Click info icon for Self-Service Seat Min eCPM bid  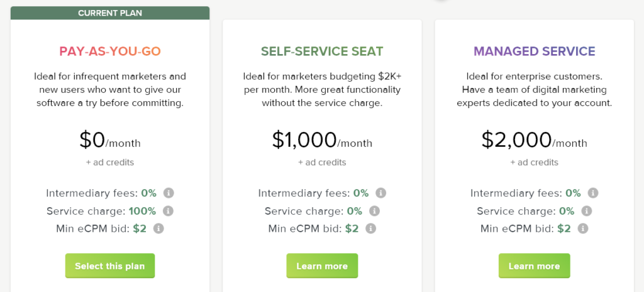(371, 229)
